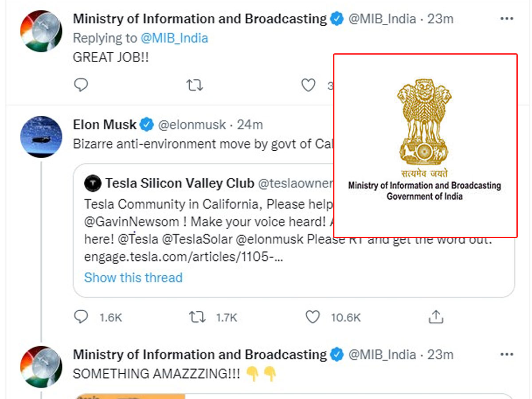Screen dimensions: 532x399
Task: Share Elon Musk's tweet
Action: click(436, 317)
